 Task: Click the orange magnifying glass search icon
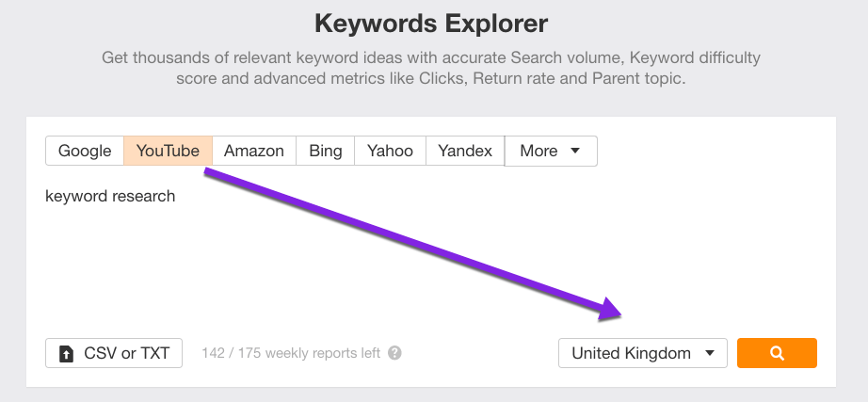point(777,353)
